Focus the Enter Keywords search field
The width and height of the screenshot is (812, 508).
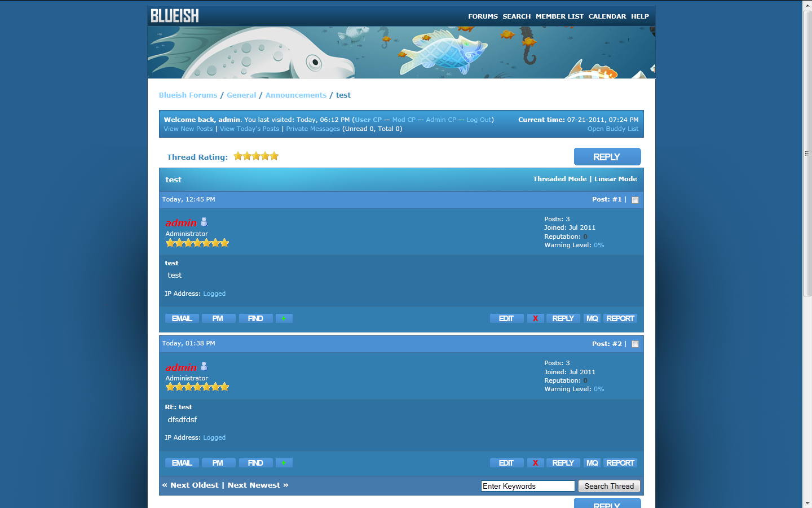point(527,486)
